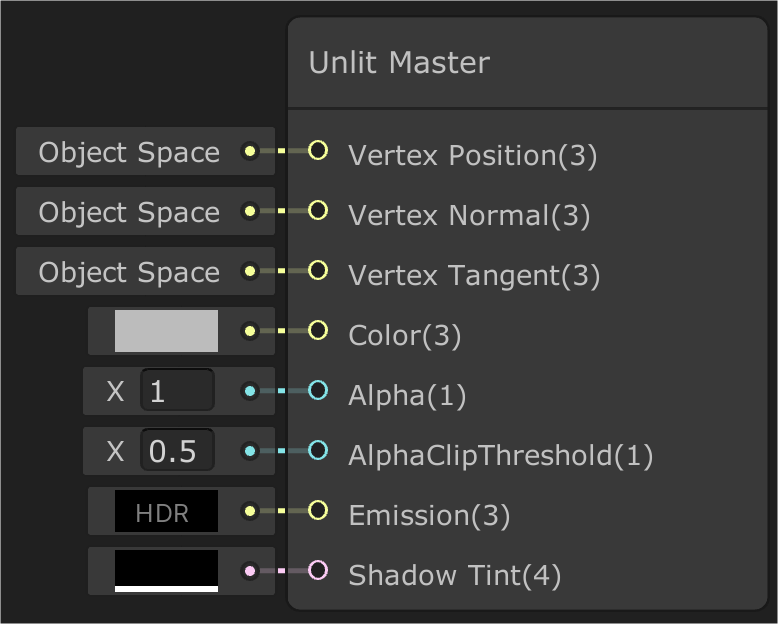
Task: Click the black Shadow Tint swatch
Action: [x=166, y=570]
